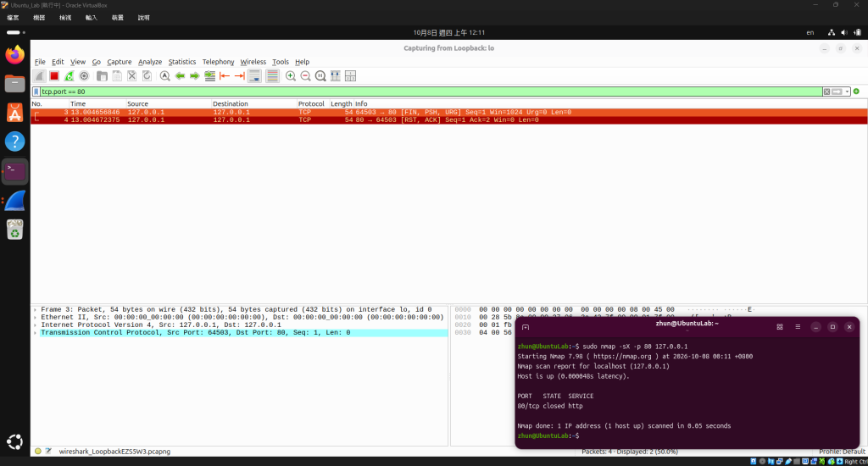
Task: Show applications grid from dock
Action: pos(15,441)
